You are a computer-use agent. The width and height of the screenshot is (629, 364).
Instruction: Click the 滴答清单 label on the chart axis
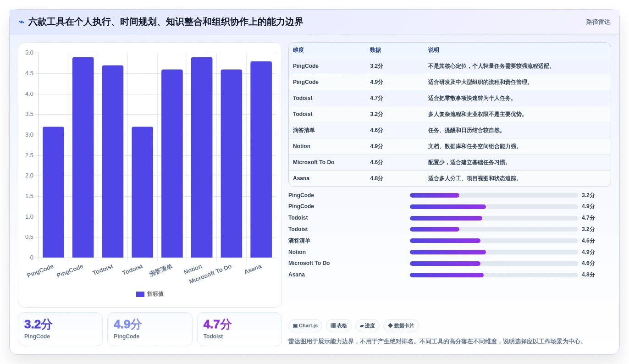pyautogui.click(x=161, y=270)
